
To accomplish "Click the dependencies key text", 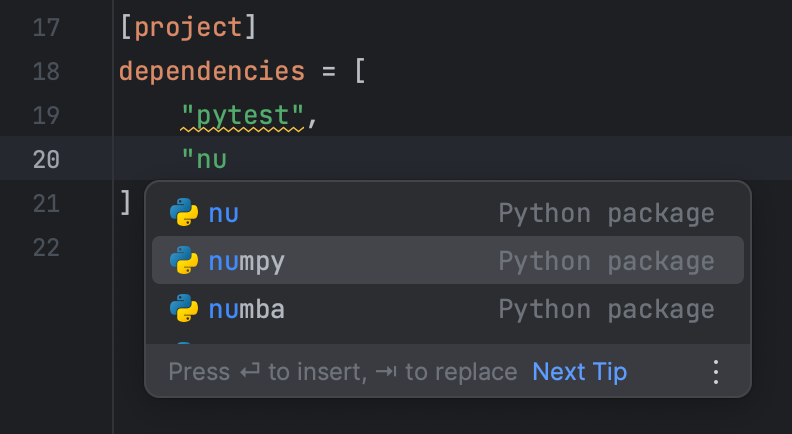I will pyautogui.click(x=212, y=71).
